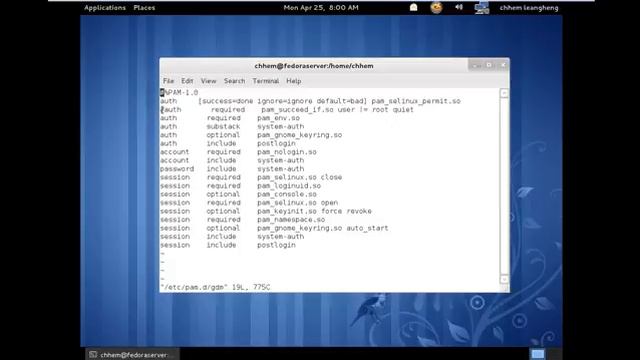This screenshot has width=640, height=360.
Task: Click the pam_env.so text
Action: (278, 118)
